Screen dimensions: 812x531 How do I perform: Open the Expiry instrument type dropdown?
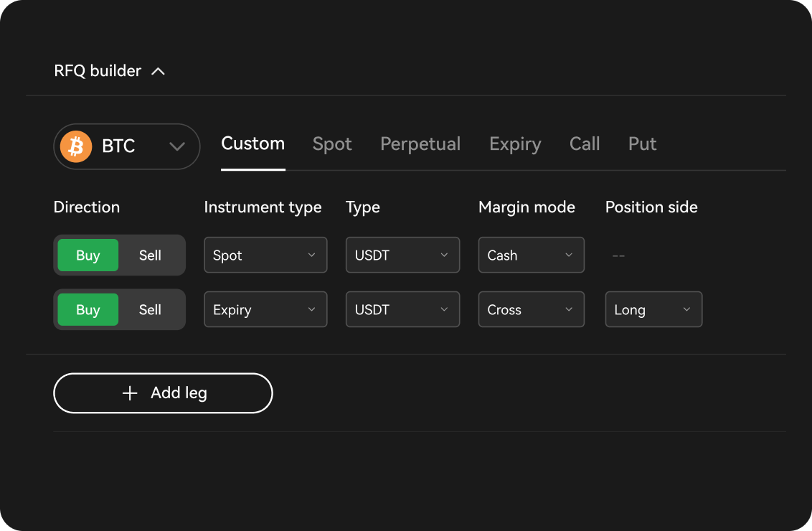click(265, 309)
